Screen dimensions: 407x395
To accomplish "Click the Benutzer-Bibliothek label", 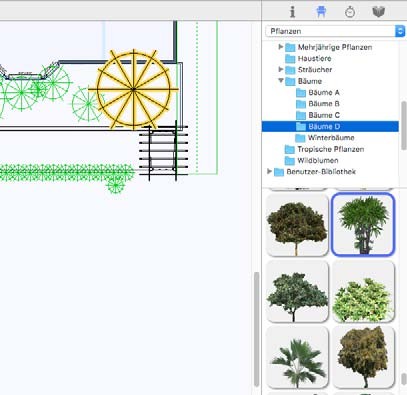I will 321,172.
